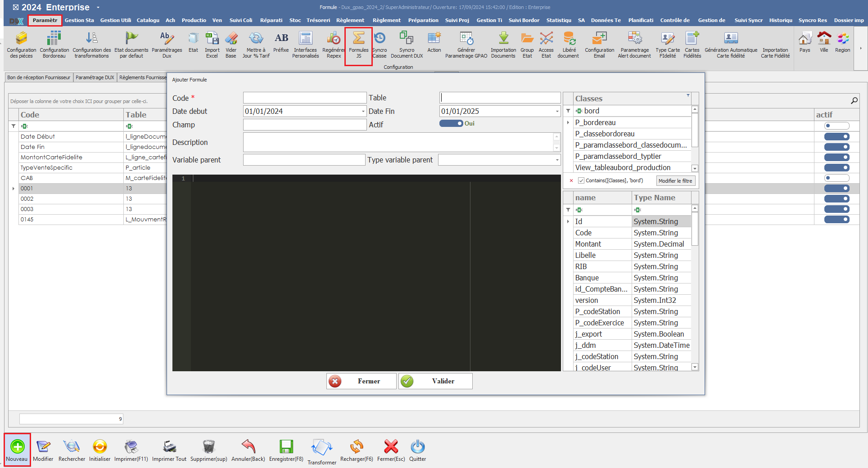The image size is (868, 468).
Task: Click Modifier le filtre button
Action: pyautogui.click(x=675, y=181)
